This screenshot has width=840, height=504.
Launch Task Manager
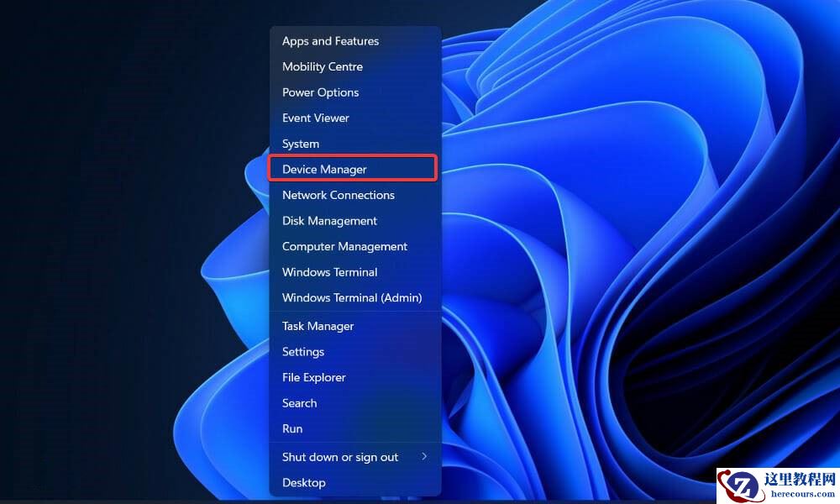point(318,326)
